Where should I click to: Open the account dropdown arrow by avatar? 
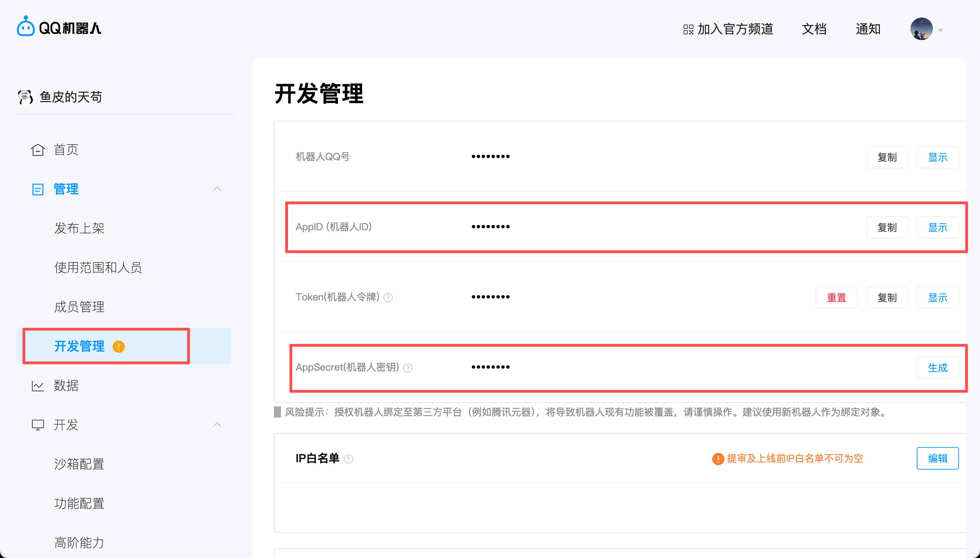click(941, 30)
